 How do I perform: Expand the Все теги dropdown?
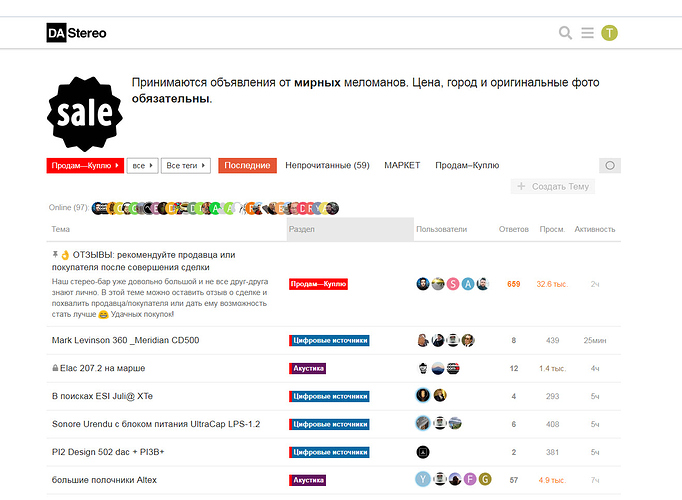[186, 166]
